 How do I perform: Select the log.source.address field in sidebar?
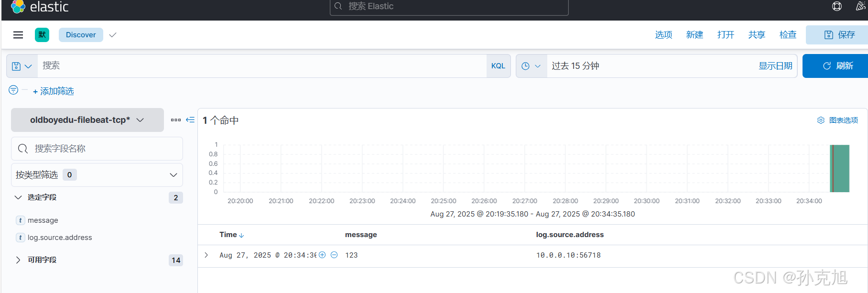(x=60, y=238)
